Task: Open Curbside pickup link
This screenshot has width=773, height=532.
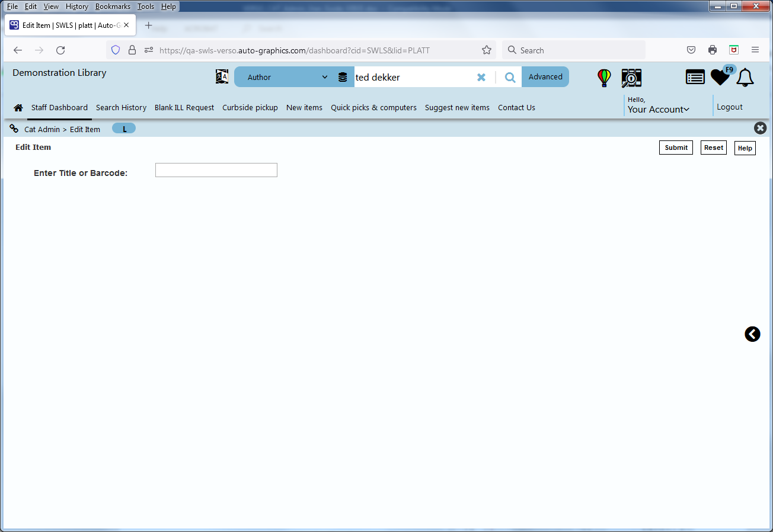Action: click(250, 108)
